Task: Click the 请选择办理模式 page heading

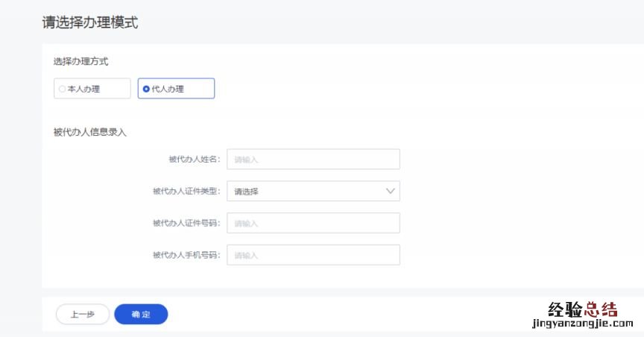Action: coord(89,22)
